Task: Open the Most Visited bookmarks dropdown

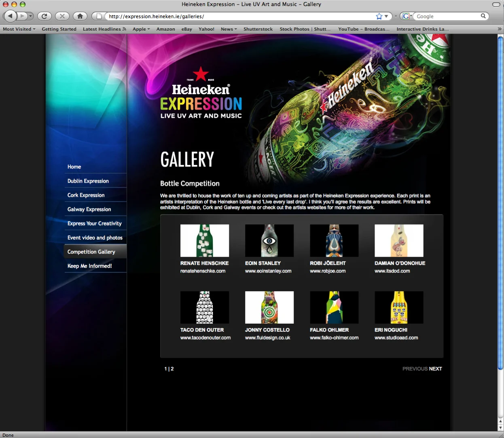Action: pos(19,29)
